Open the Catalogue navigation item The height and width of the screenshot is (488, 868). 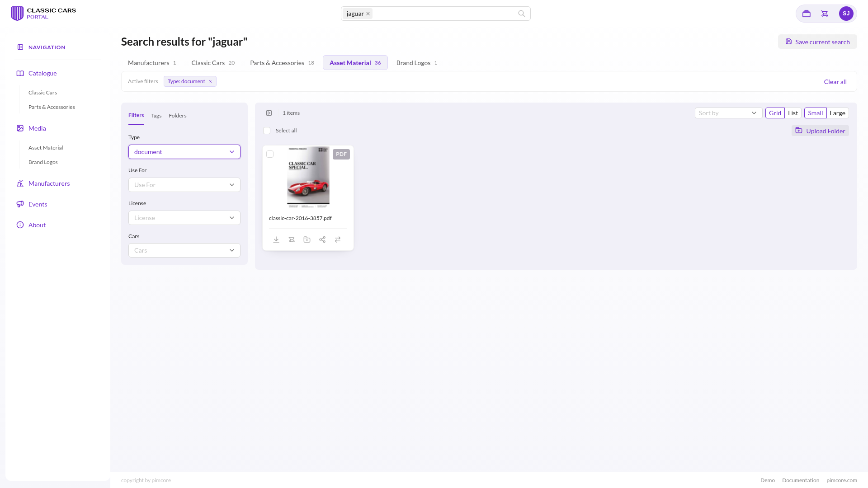[x=42, y=73]
